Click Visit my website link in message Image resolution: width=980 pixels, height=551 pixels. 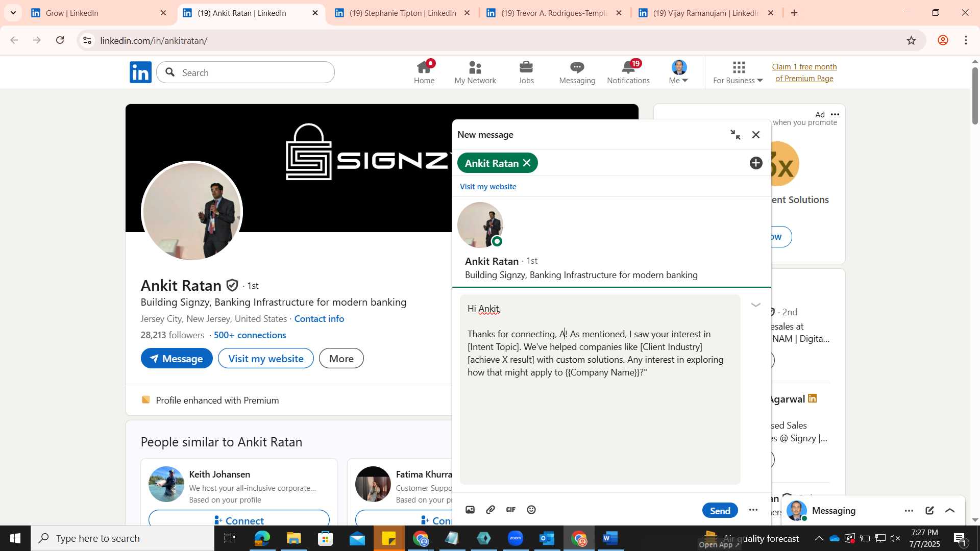pos(488,187)
